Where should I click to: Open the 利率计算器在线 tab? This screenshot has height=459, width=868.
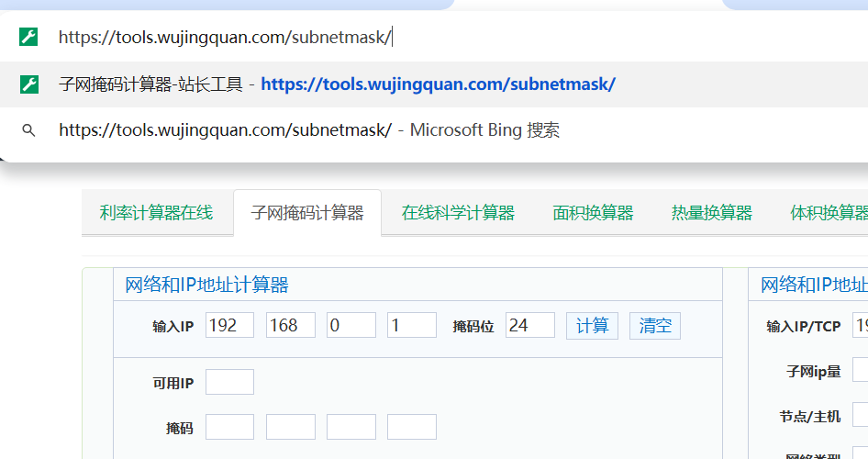[x=156, y=213]
